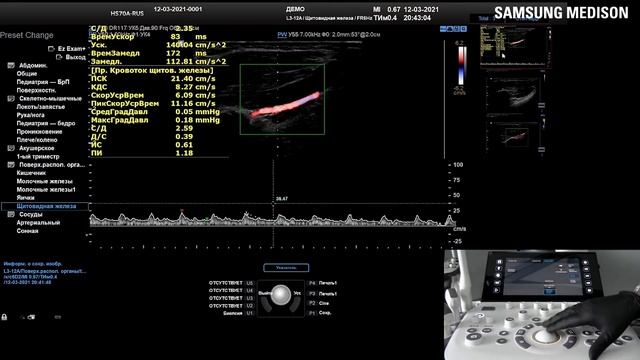Click the КДС 8.27 cm/s measurement
Viewport: 640px width, 360px height.
click(x=153, y=87)
